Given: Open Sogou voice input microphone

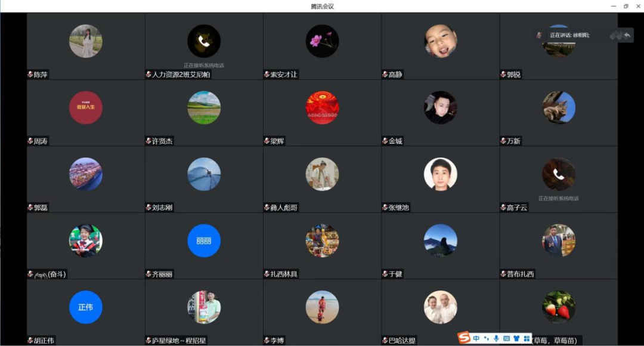Looking at the screenshot, I should tap(496, 338).
